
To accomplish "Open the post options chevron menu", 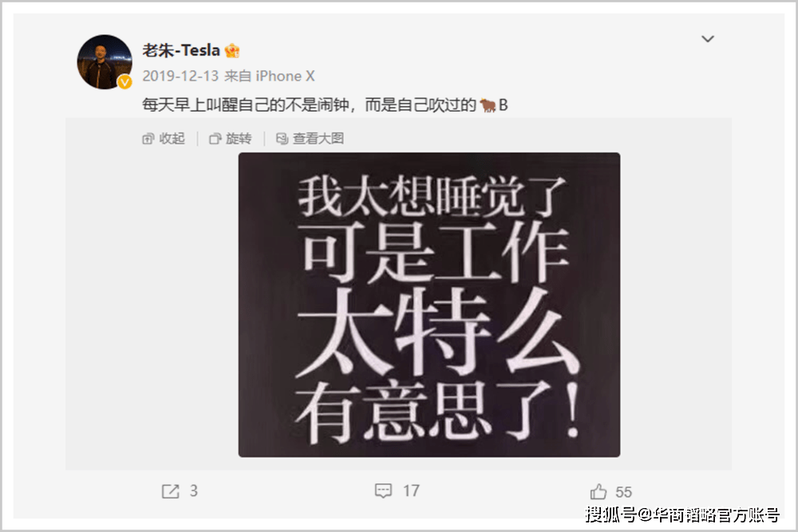I will point(707,39).
